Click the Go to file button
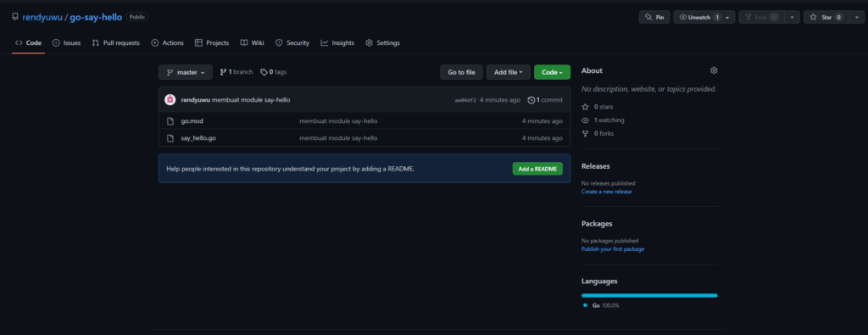The image size is (868, 335). pos(461,72)
